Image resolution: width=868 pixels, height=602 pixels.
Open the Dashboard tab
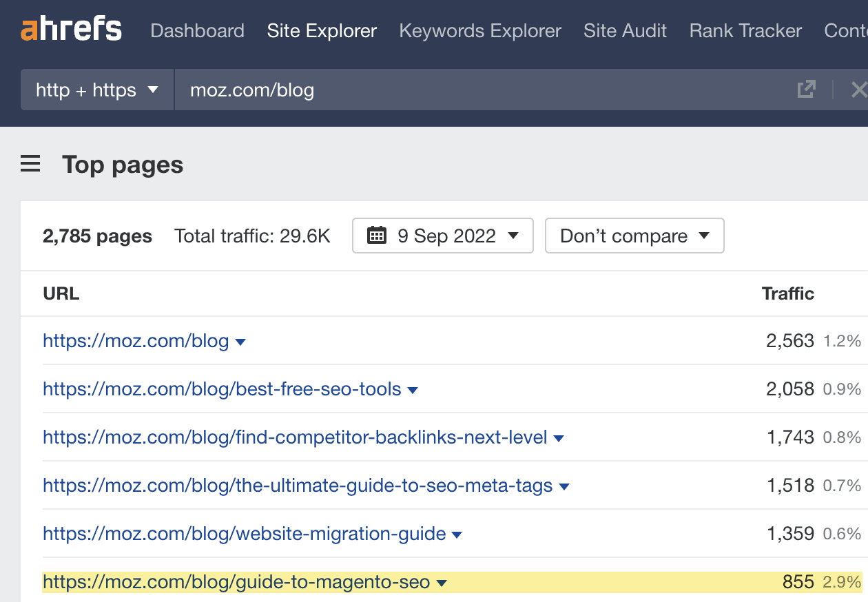coord(197,31)
